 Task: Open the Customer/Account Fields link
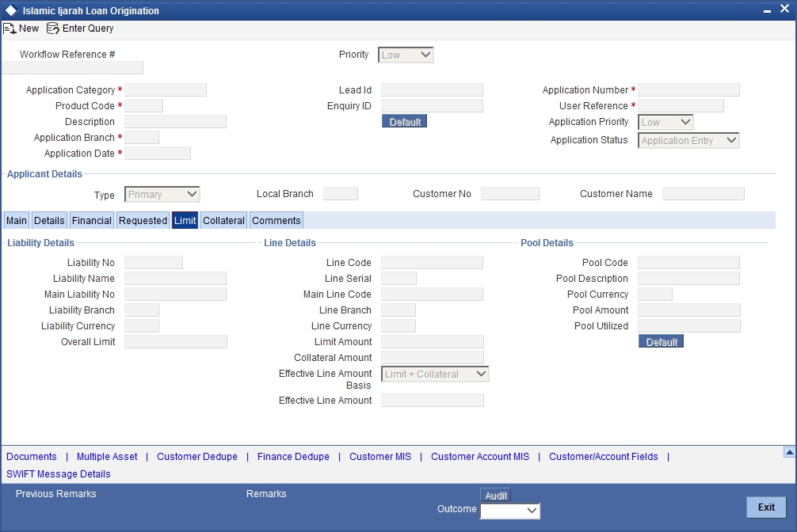click(604, 456)
